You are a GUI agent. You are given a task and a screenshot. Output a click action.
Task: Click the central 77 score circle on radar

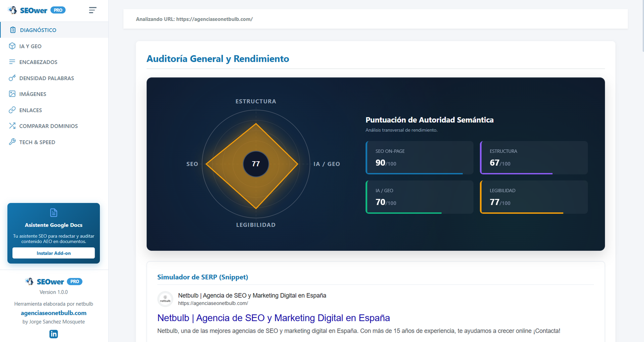[256, 164]
